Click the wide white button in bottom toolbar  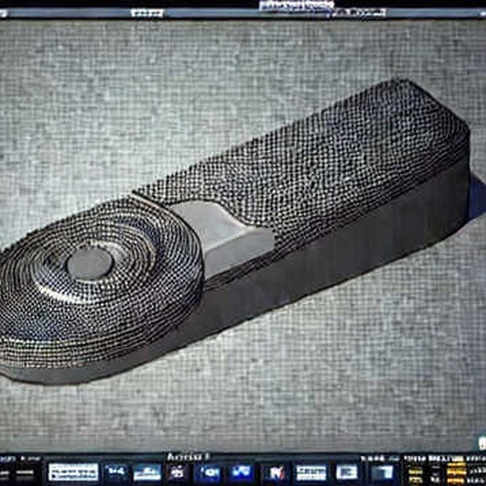point(73,472)
